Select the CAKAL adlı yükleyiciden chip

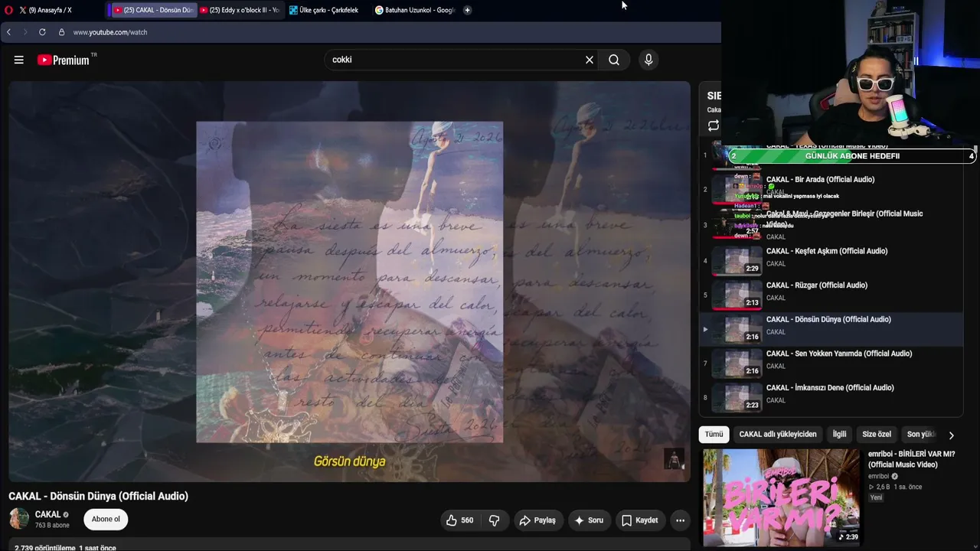pos(778,434)
